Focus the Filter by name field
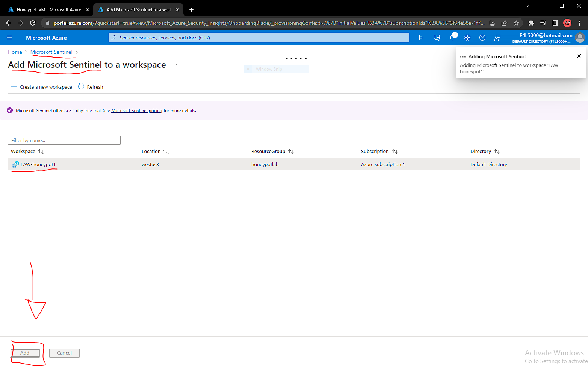This screenshot has height=370, width=588. point(64,140)
